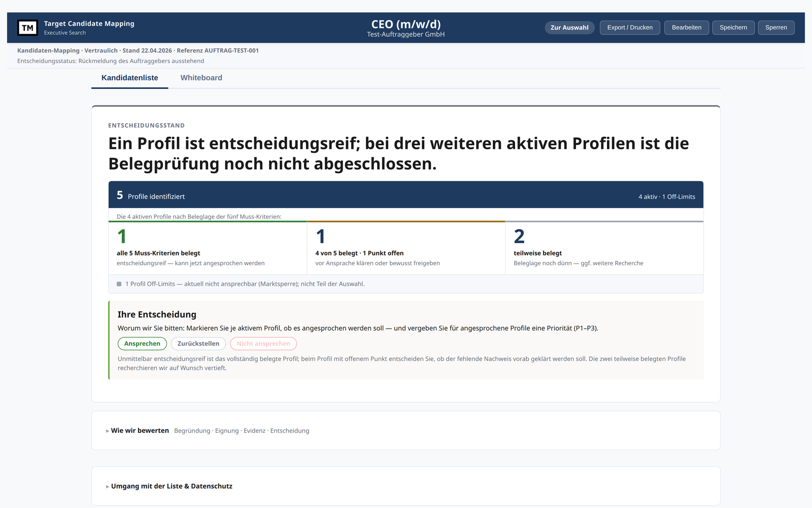The width and height of the screenshot is (812, 508).
Task: Click Target Candidate Mapping title
Action: pyautogui.click(x=89, y=23)
